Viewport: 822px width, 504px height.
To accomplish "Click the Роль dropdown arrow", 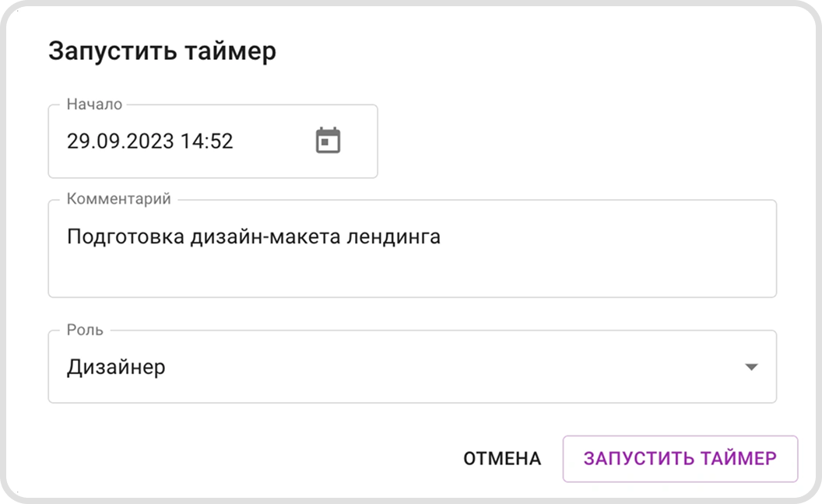I will tap(751, 367).
